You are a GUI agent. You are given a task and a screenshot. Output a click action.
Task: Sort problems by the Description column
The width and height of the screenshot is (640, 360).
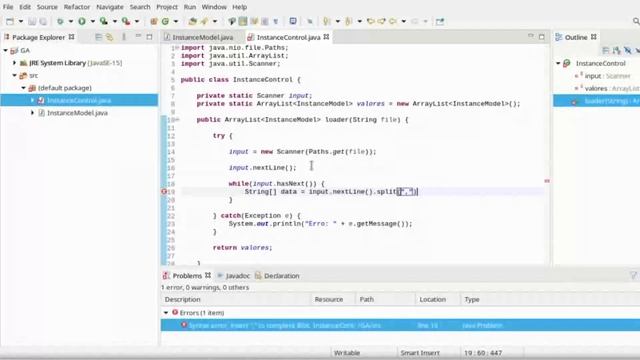236,300
